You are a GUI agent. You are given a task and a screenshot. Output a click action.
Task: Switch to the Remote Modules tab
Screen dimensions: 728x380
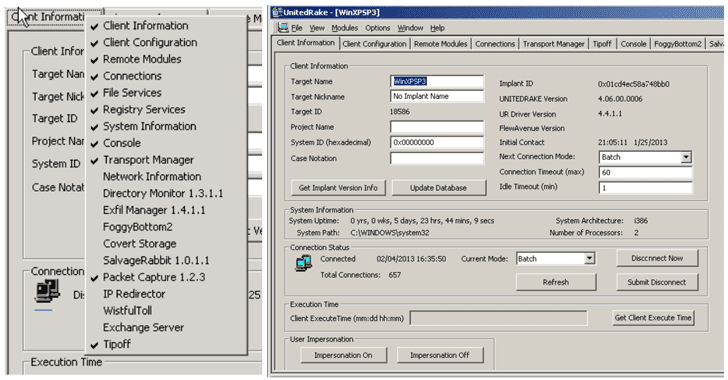pyautogui.click(x=440, y=44)
